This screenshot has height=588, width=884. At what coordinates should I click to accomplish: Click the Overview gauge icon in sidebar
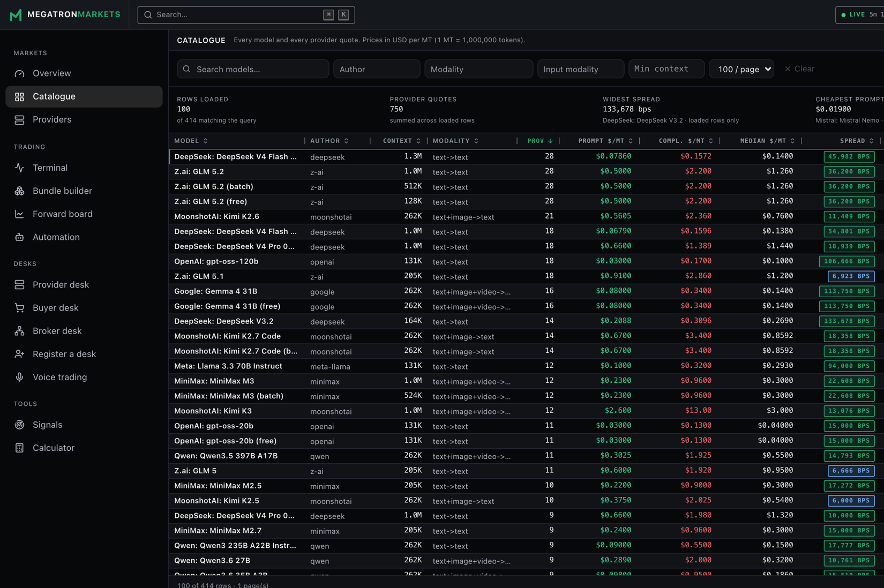coord(19,73)
